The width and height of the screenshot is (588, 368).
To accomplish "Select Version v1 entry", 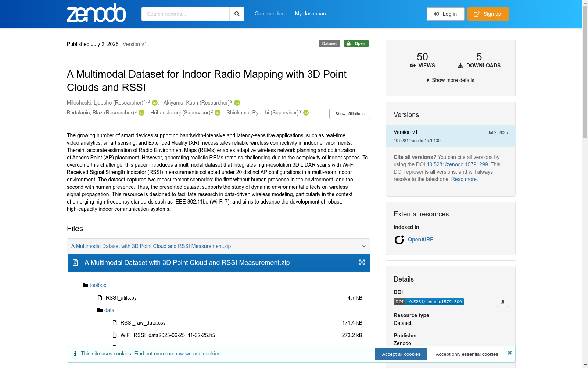I will pos(451,136).
